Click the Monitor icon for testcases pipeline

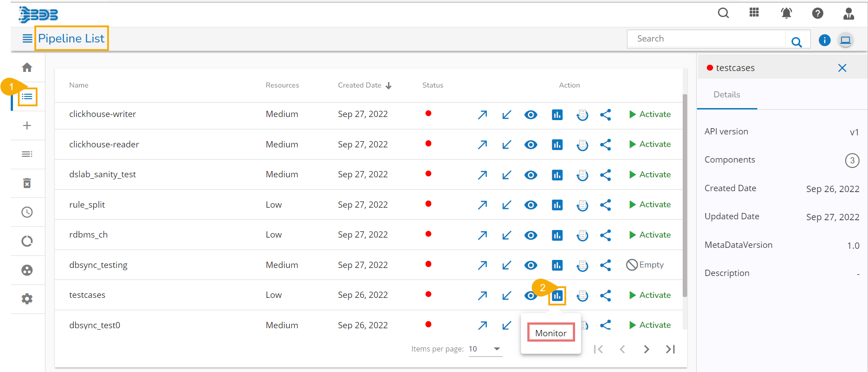557,296
